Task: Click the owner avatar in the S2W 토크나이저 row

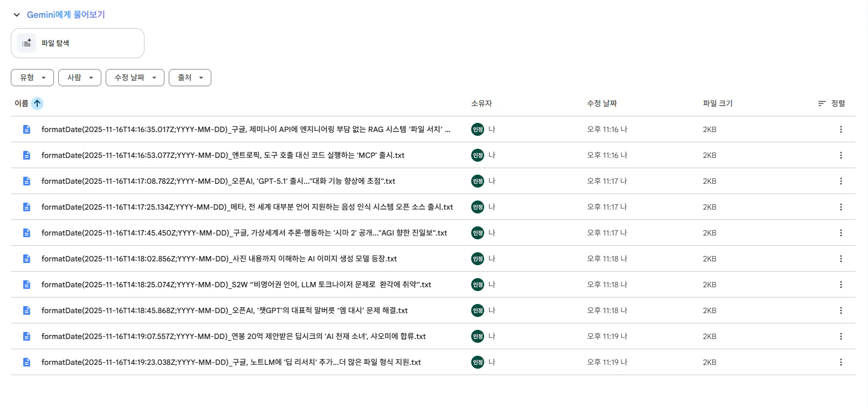Action: pyautogui.click(x=478, y=285)
